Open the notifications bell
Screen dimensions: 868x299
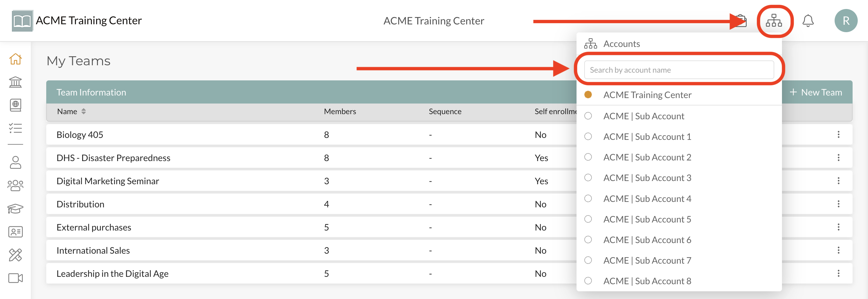(x=808, y=21)
